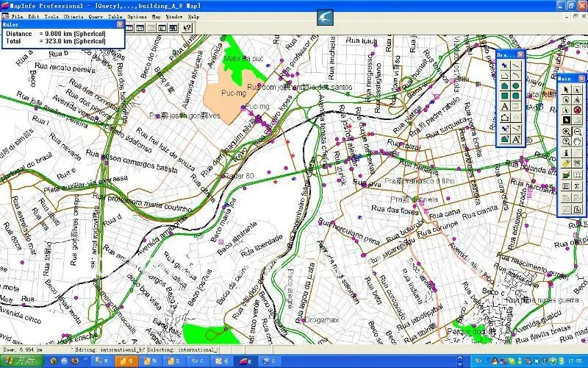
Task: Click the New Layout Window toolbar icon
Action: [x=162, y=28]
